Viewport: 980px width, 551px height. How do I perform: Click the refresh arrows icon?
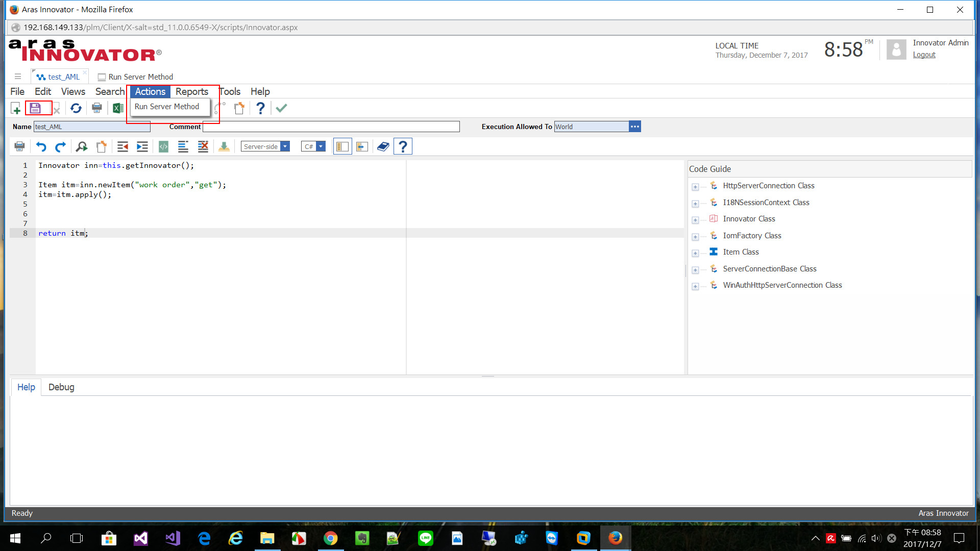tap(76, 108)
